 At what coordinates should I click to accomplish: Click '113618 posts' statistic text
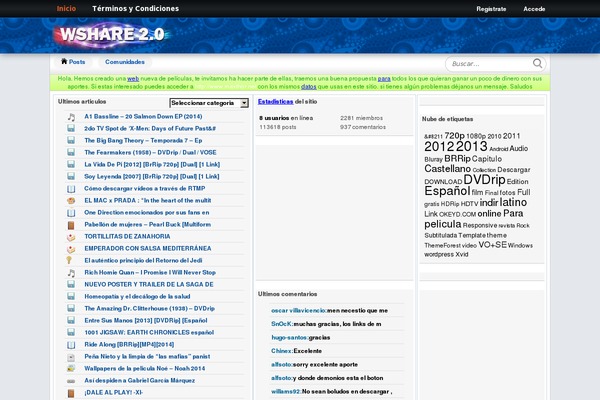(x=278, y=127)
